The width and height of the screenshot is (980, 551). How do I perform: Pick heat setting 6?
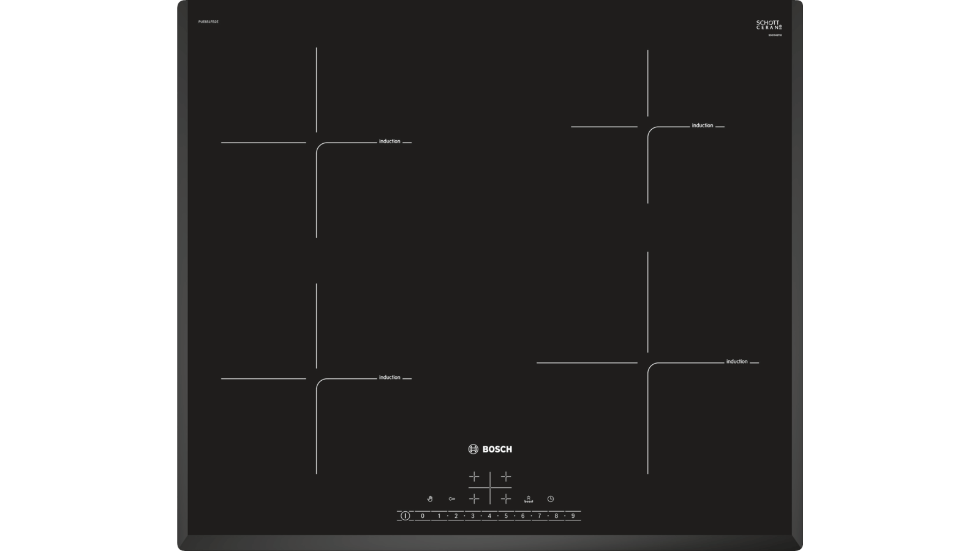pos(522,516)
